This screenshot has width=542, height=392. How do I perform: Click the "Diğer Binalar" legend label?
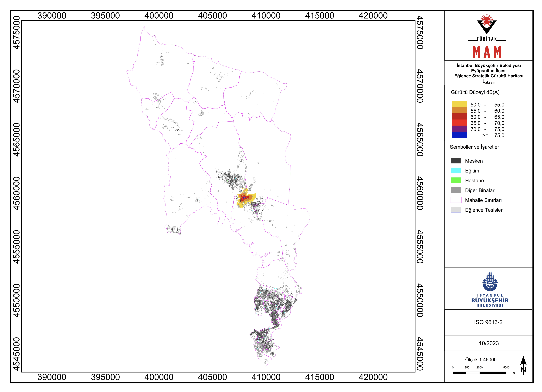480,190
